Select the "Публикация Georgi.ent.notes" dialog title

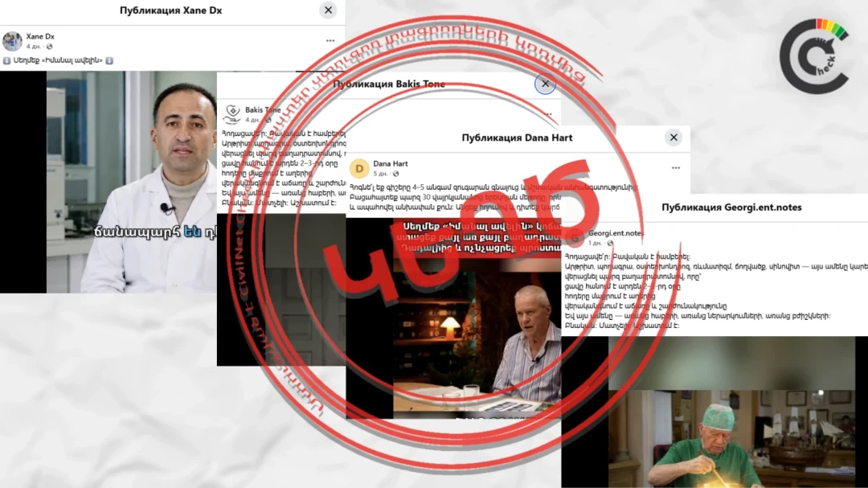coord(731,207)
